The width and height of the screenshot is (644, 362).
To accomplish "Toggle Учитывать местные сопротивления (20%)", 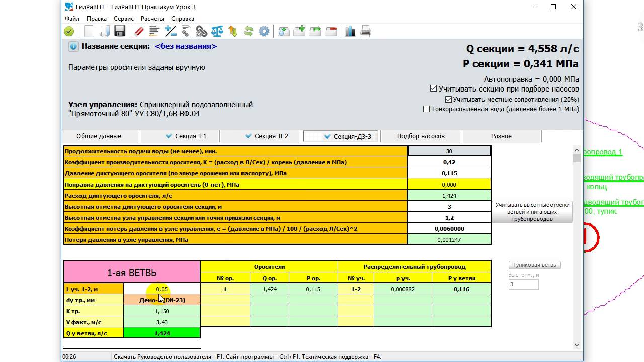I will [x=448, y=100].
